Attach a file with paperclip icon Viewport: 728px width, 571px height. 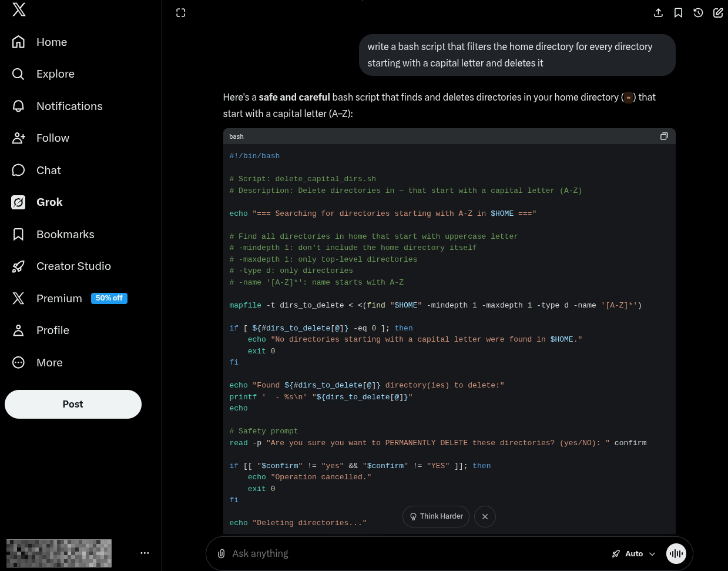(x=221, y=553)
